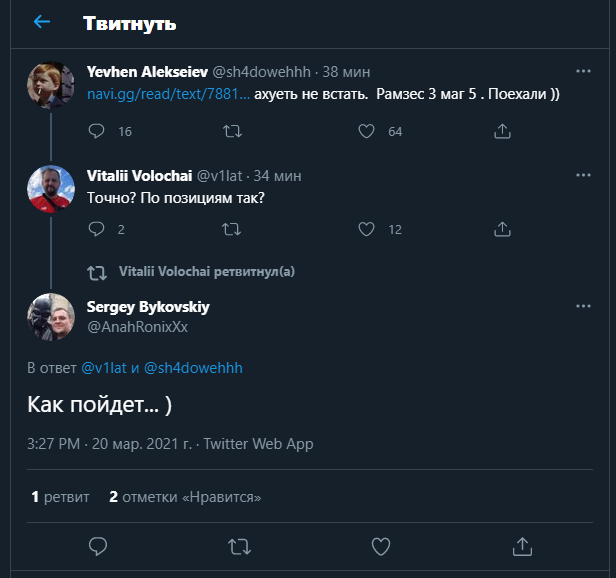The image size is (616, 578).
Task: Open Sergey Bykovskiy's profile avatar
Action: click(x=51, y=318)
